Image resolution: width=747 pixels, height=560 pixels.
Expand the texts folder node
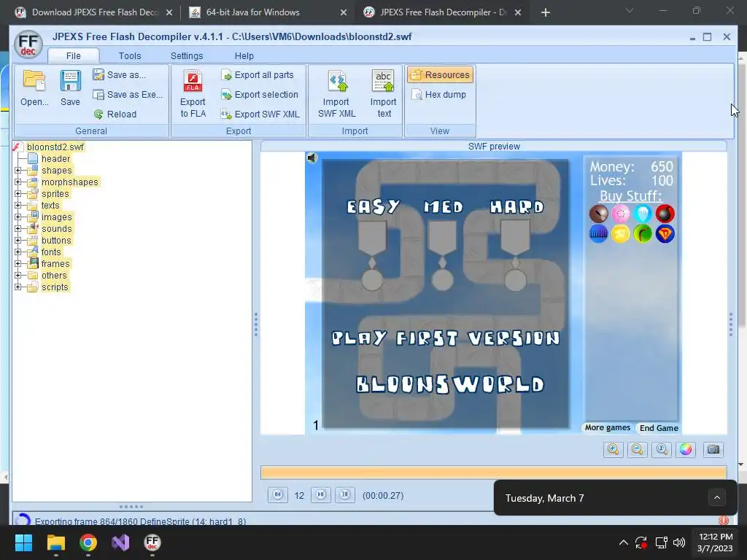point(18,205)
